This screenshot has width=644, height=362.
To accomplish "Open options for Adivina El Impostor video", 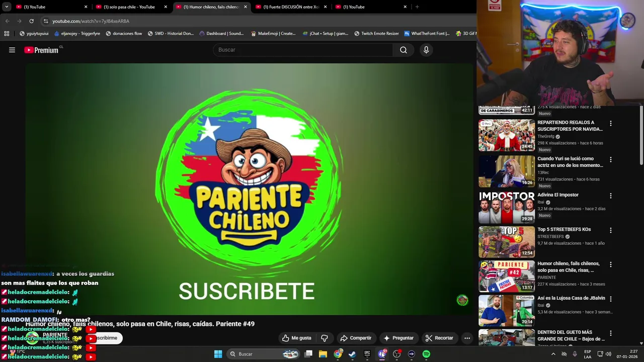I will click(611, 196).
